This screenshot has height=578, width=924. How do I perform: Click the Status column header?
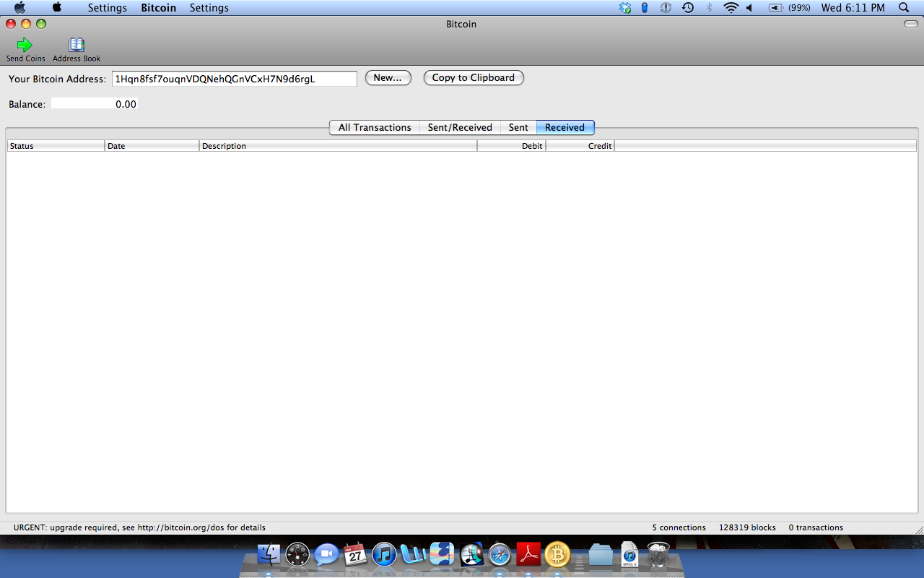coord(56,146)
